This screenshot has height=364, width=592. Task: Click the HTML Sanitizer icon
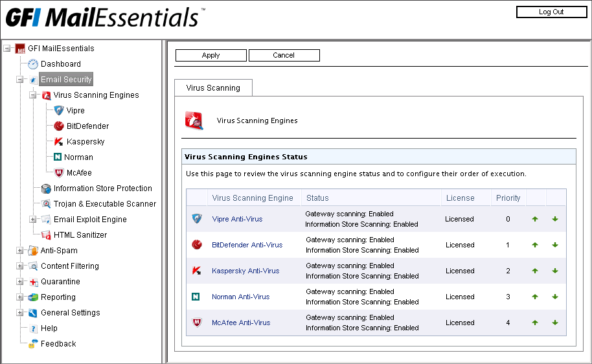[46, 235]
